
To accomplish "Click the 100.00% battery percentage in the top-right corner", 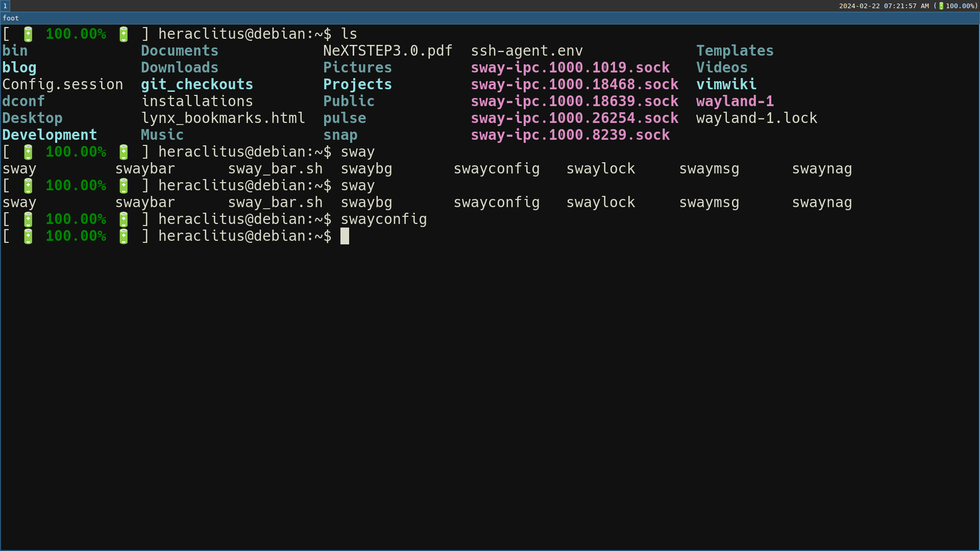I will click(x=962, y=6).
